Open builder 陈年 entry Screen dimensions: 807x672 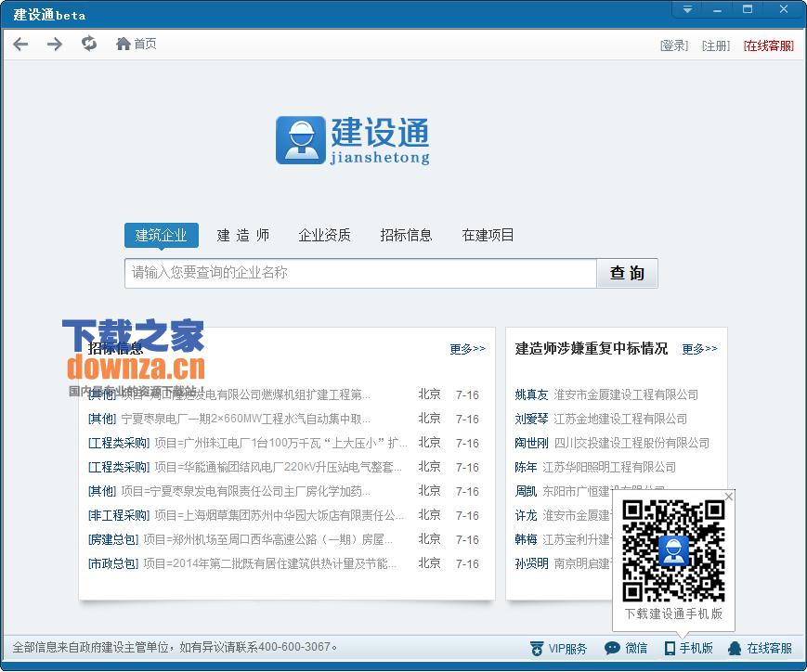click(526, 467)
